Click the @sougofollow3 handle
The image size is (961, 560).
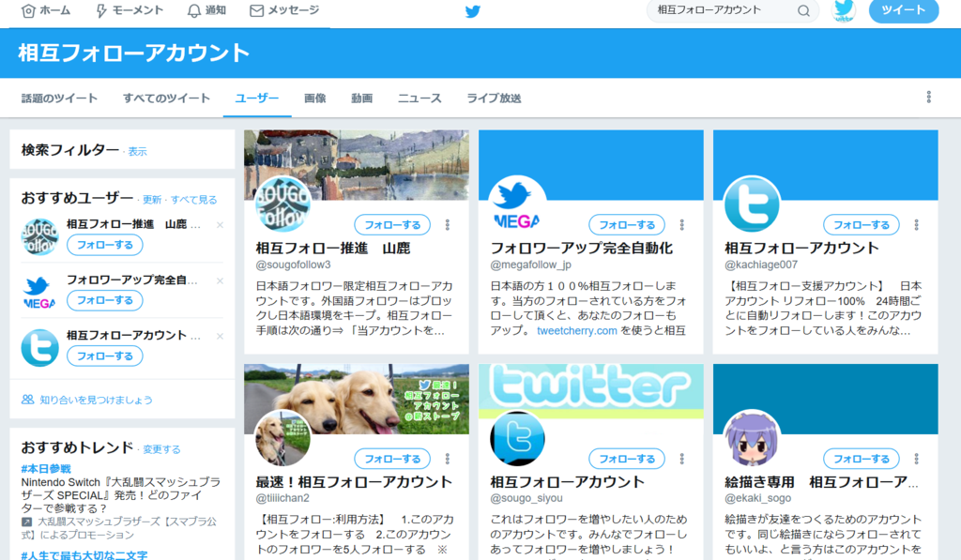[x=293, y=265]
